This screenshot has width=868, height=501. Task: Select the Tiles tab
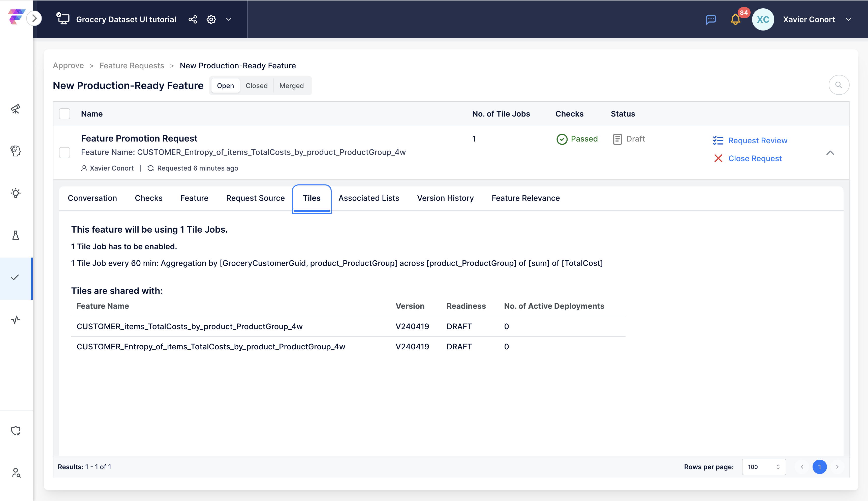[x=312, y=199]
